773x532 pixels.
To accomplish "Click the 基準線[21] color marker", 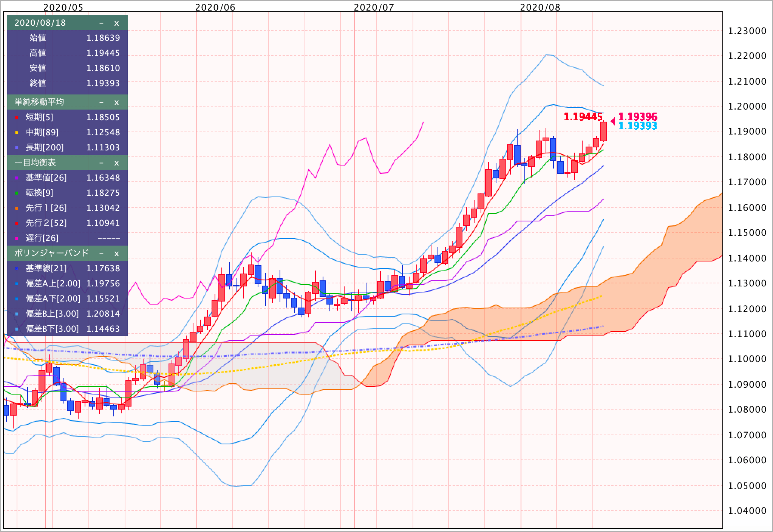I will pos(17,269).
